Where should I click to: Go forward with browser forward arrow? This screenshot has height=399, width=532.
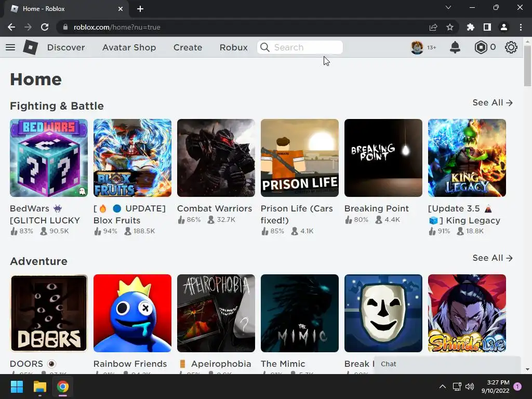click(x=28, y=27)
